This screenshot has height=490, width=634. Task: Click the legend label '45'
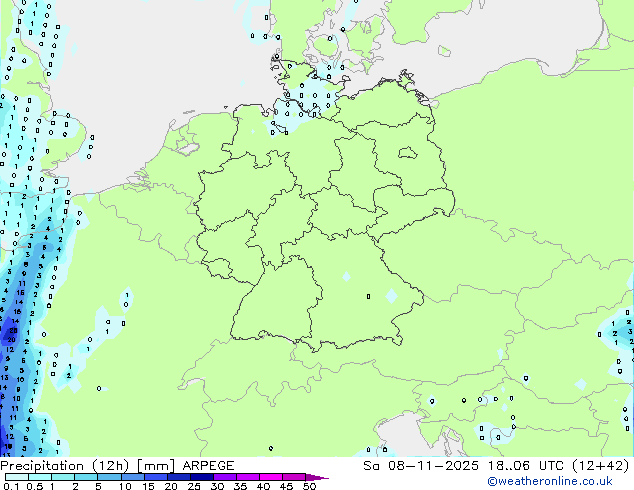point(286,486)
